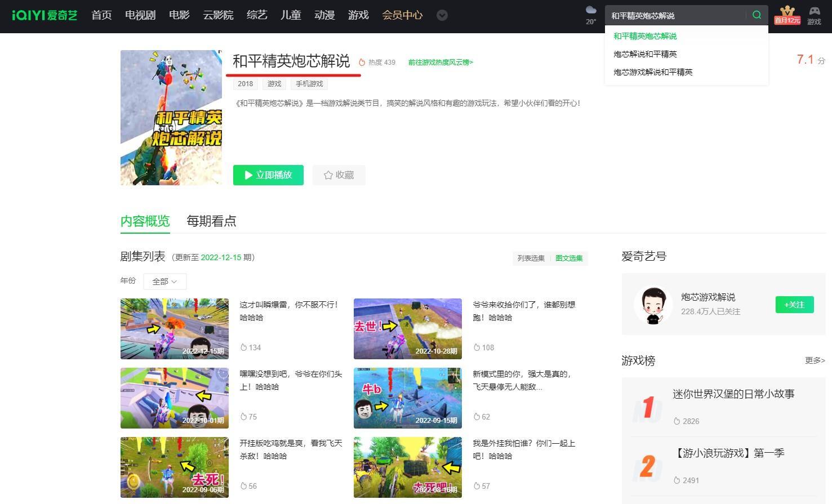The height and width of the screenshot is (504, 832).
Task: Click the red number 1 ranking badge
Action: click(x=646, y=408)
